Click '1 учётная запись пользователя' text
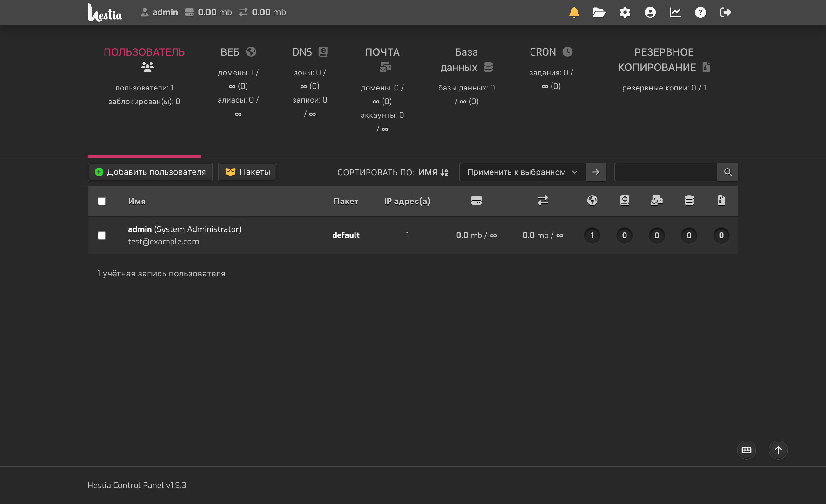The height and width of the screenshot is (504, 826). click(161, 274)
